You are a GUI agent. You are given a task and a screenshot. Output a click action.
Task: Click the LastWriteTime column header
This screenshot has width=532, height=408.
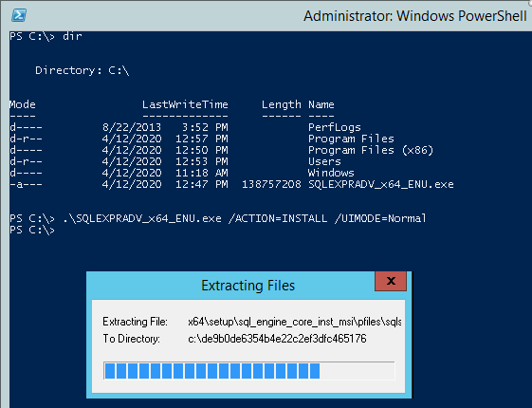tap(185, 104)
